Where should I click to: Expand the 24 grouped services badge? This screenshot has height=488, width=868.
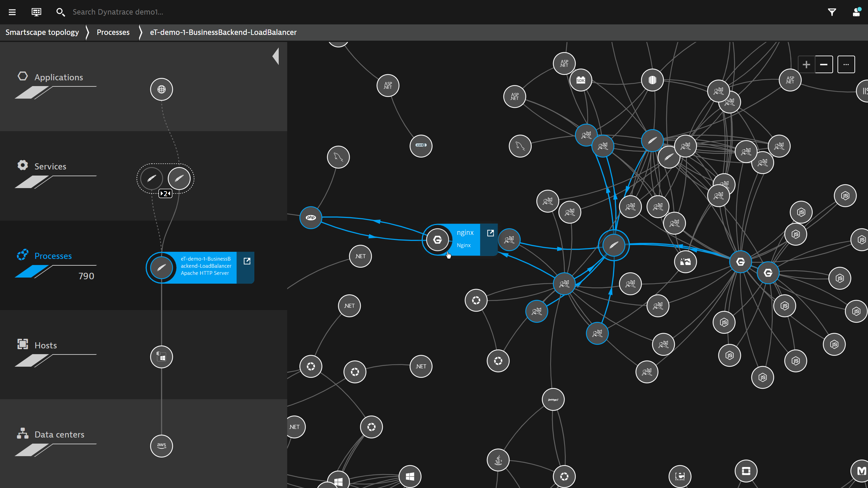pos(165,194)
